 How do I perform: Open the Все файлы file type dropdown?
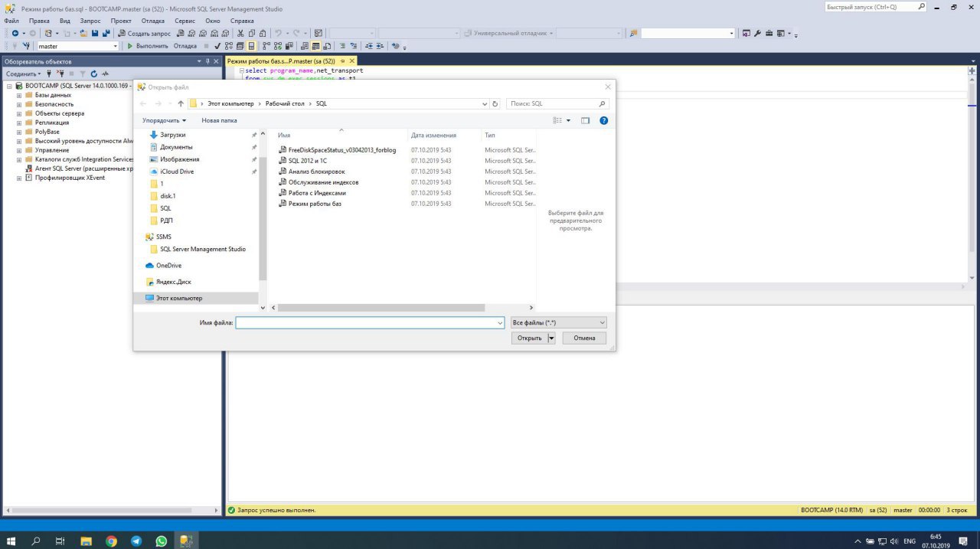(558, 323)
